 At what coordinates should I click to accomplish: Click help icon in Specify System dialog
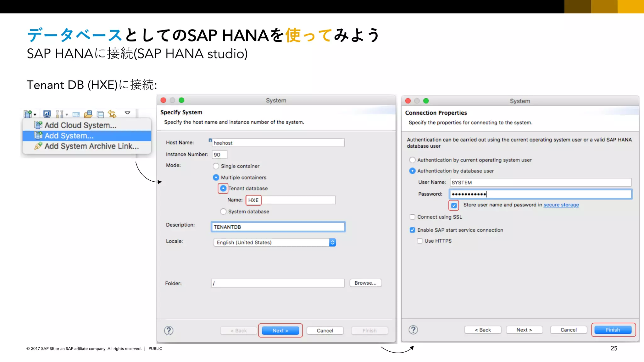click(x=169, y=331)
